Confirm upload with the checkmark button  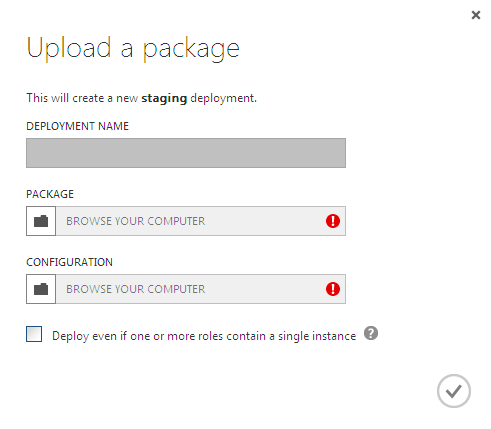(x=454, y=391)
